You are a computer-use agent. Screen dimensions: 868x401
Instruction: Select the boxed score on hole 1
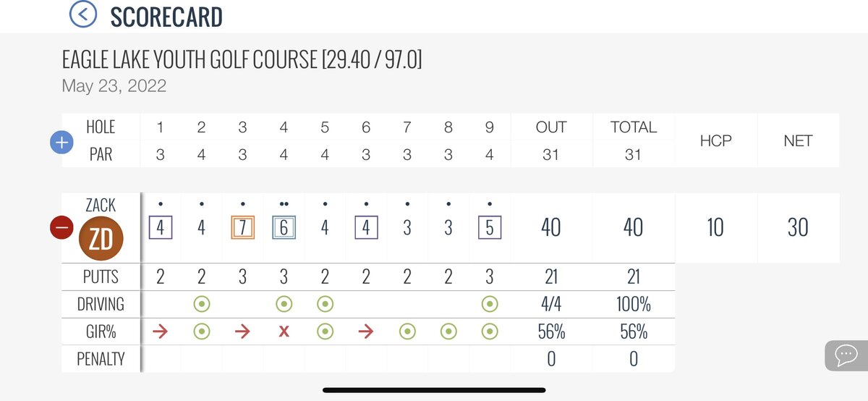[x=161, y=228]
